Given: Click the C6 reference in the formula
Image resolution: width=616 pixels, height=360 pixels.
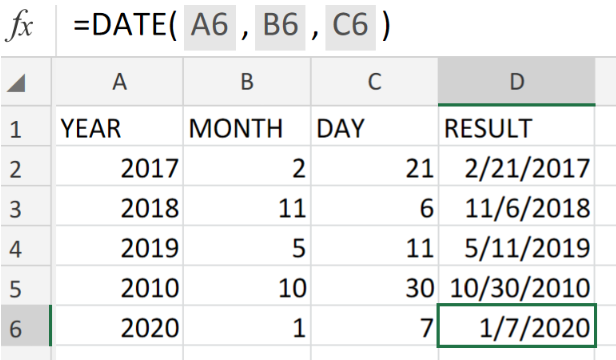Looking at the screenshot, I should point(350,27).
